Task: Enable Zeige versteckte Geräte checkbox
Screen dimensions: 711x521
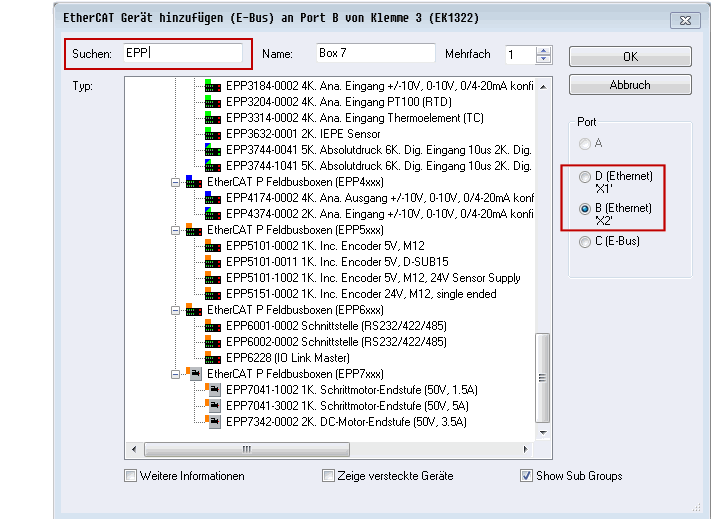Action: pos(328,476)
